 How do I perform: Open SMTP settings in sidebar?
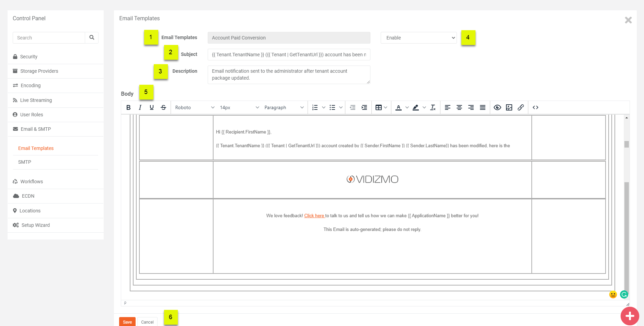[x=25, y=162]
